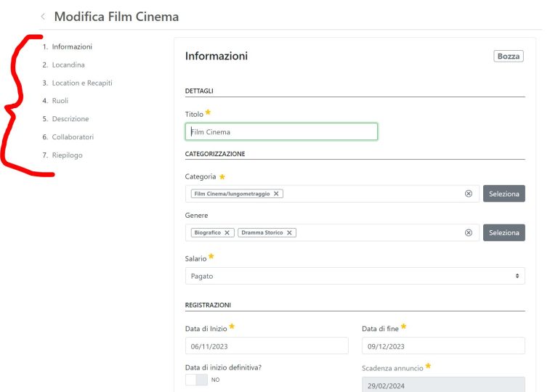
Task: Go to the Riepilogo step
Action: [67, 155]
